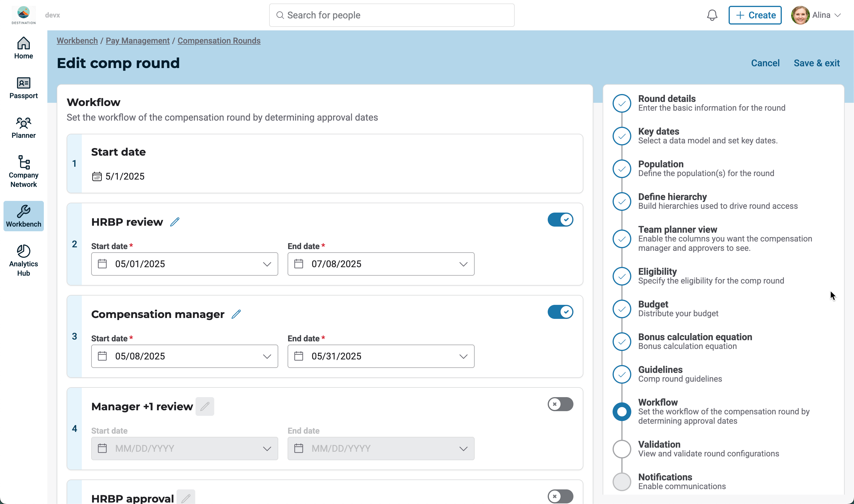Image resolution: width=854 pixels, height=504 pixels.
Task: Go to the Planner section
Action: click(x=23, y=127)
